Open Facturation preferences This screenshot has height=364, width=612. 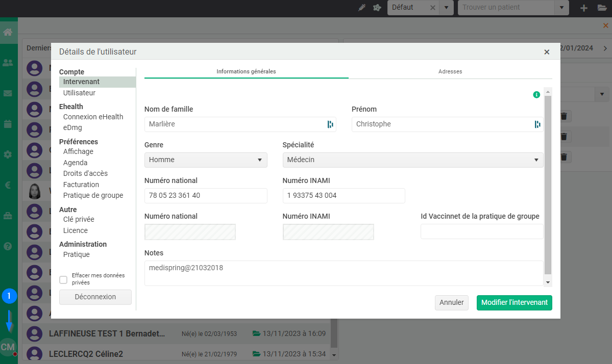click(81, 185)
